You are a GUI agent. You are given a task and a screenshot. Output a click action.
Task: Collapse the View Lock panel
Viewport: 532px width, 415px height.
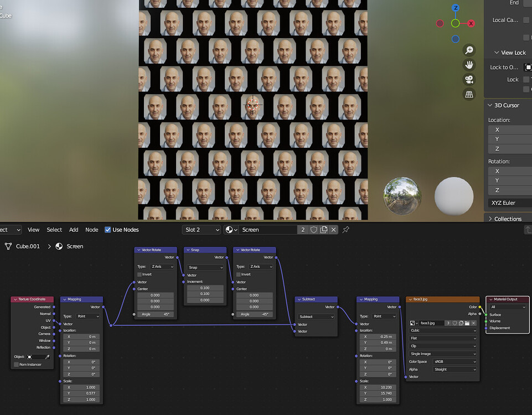pyautogui.click(x=497, y=53)
